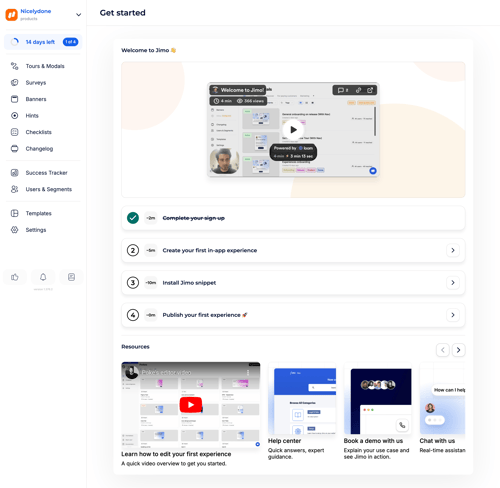
Task: Open the Settings page
Action: 43,230
